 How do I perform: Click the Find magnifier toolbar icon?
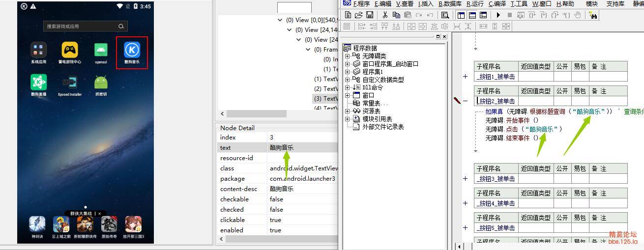(445, 15)
